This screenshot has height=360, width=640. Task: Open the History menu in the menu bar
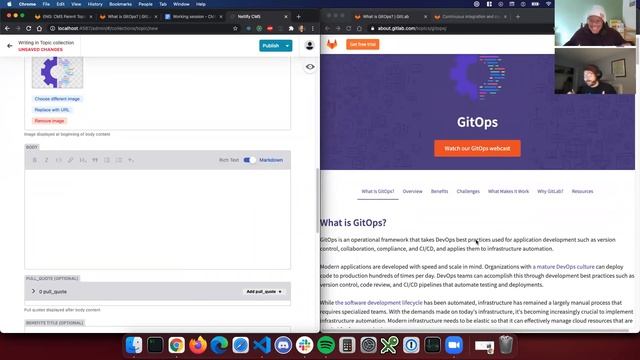[x=95, y=4]
